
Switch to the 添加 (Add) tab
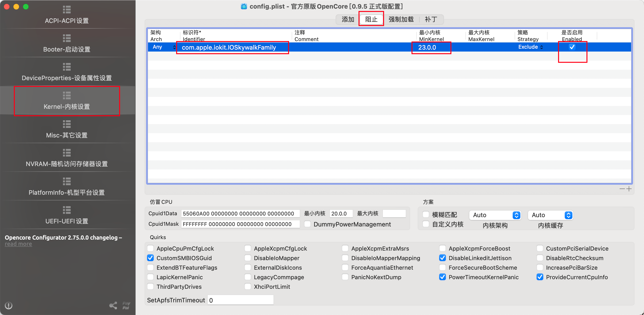point(348,19)
